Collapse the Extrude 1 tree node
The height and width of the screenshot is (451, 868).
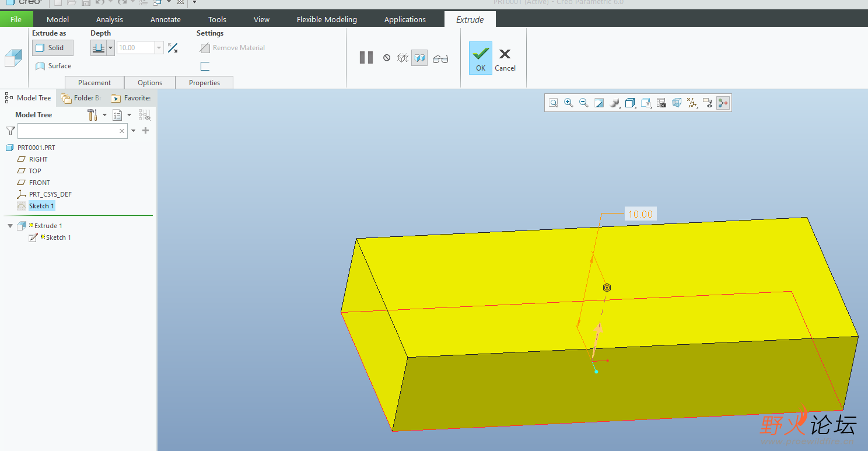pos(10,226)
